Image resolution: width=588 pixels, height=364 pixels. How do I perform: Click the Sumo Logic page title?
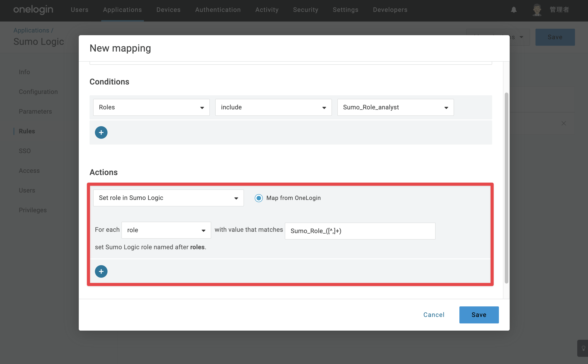pyautogui.click(x=39, y=42)
